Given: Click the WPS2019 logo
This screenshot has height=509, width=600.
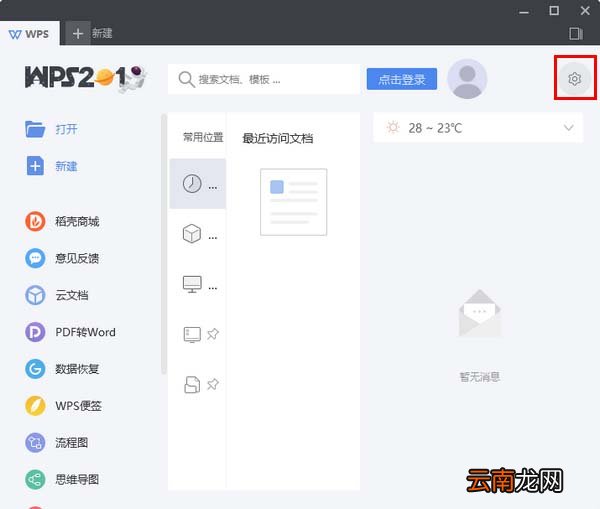Looking at the screenshot, I should pyautogui.click(x=86, y=79).
